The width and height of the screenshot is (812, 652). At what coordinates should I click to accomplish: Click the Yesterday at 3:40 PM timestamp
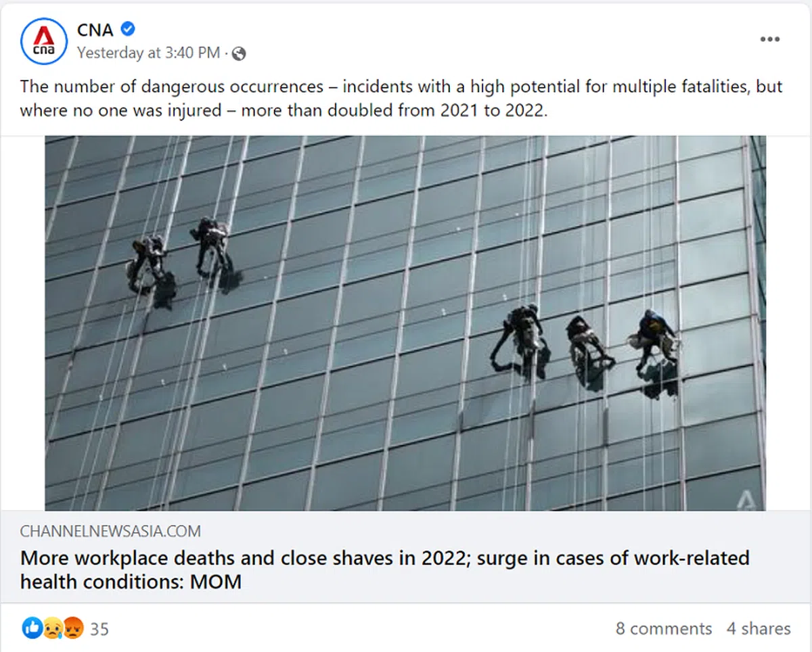148,53
